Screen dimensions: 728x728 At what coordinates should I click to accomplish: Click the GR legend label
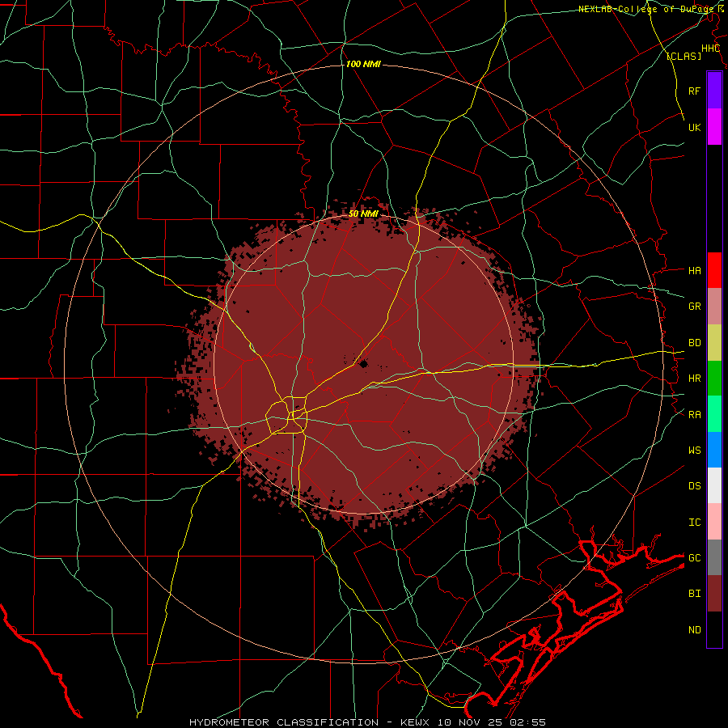pyautogui.click(x=694, y=306)
